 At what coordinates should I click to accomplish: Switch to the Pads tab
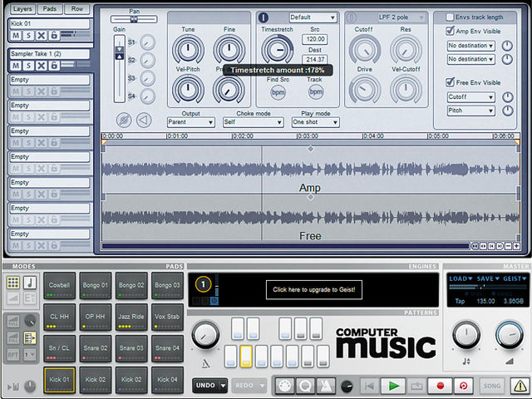click(50, 9)
